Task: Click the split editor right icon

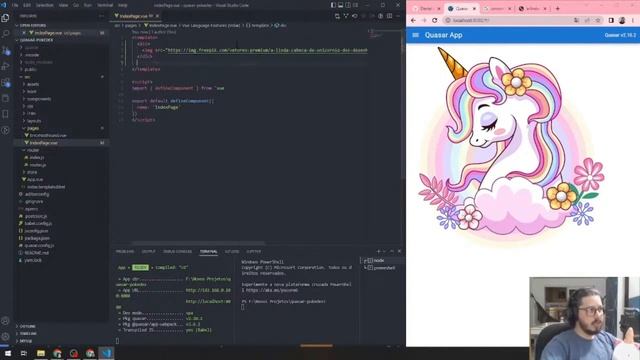Action: pyautogui.click(x=389, y=16)
